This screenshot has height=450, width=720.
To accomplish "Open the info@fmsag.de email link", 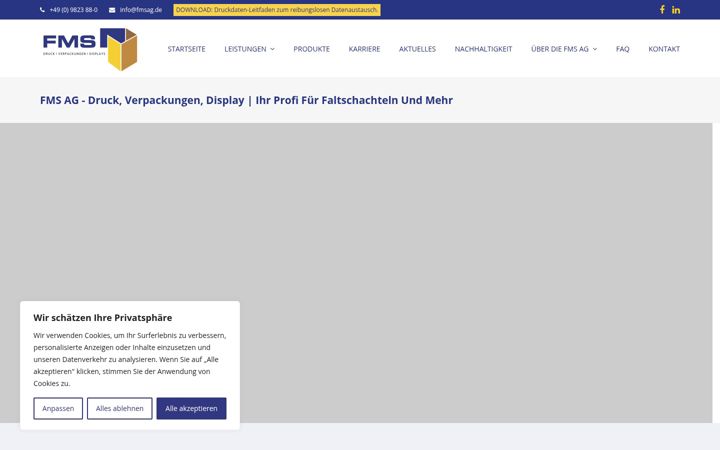I will point(141,10).
